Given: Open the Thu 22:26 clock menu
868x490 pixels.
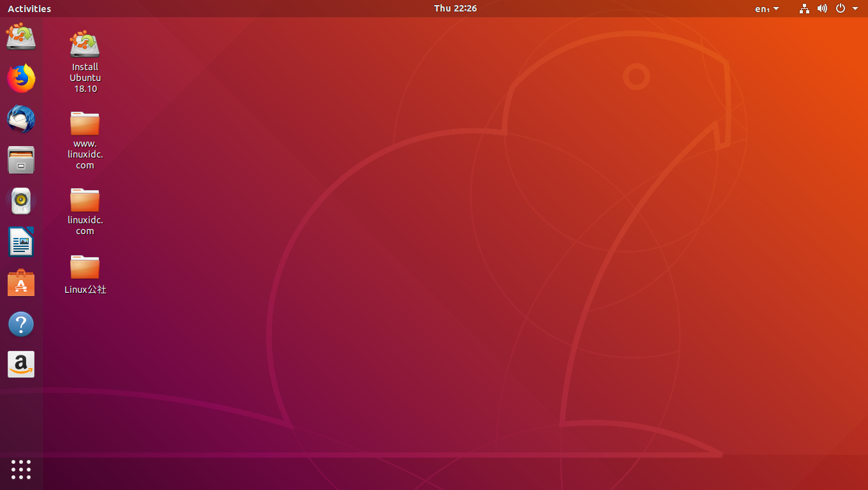Looking at the screenshot, I should (x=455, y=8).
